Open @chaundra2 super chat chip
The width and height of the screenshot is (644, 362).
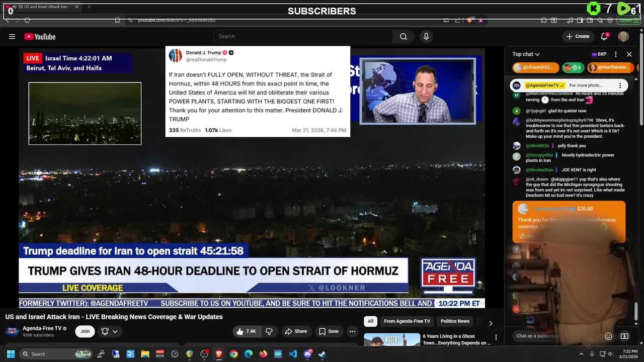536,67
